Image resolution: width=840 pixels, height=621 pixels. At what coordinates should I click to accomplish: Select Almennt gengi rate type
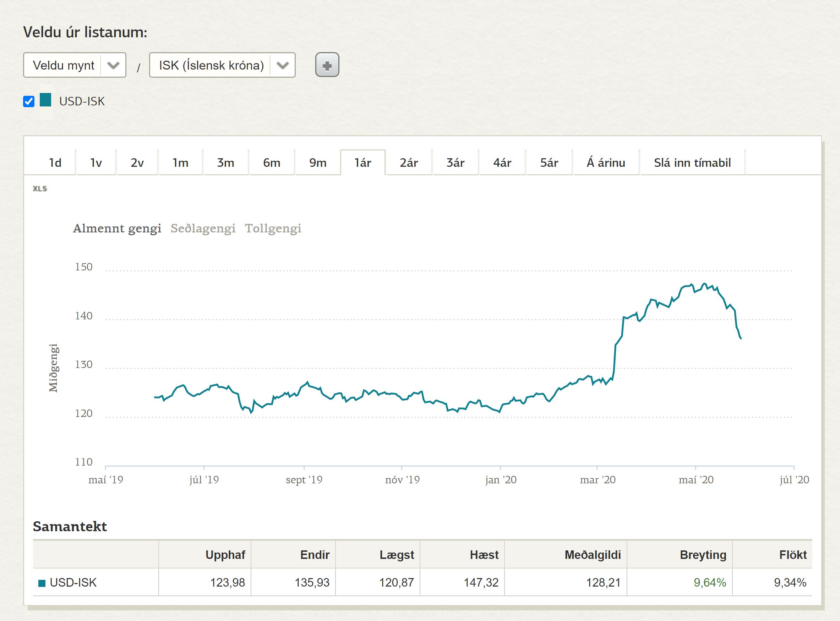point(117,228)
